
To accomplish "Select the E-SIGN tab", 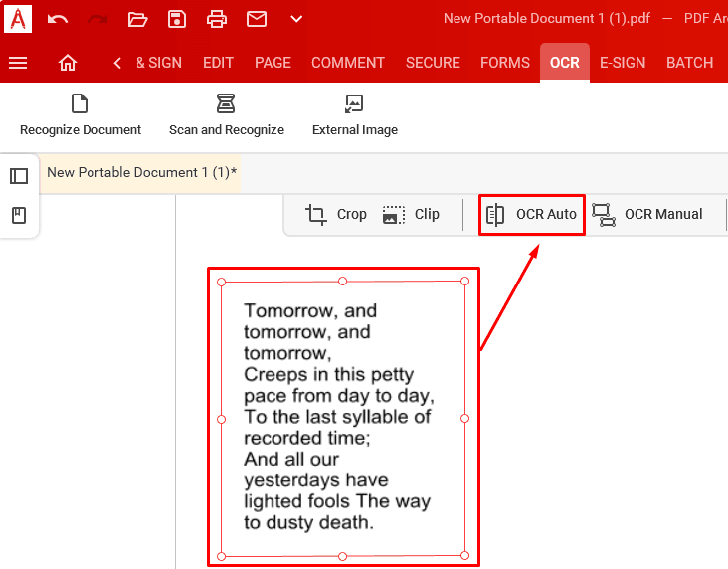I will pyautogui.click(x=623, y=63).
